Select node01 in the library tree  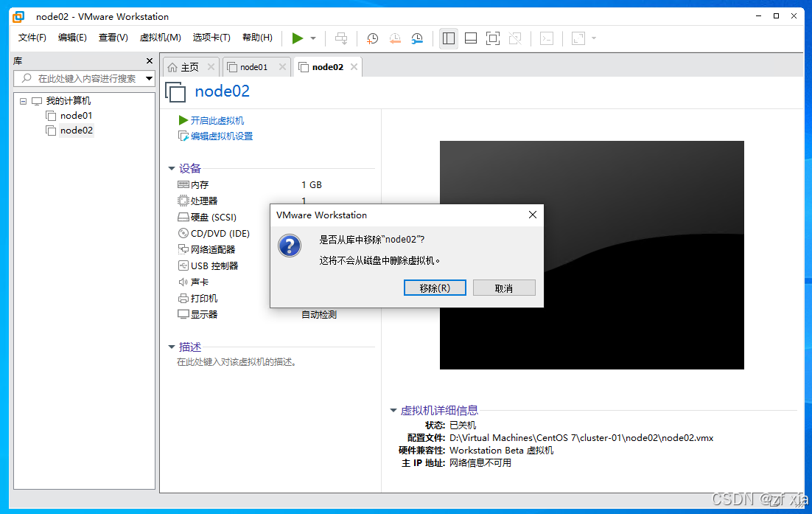[x=76, y=116]
